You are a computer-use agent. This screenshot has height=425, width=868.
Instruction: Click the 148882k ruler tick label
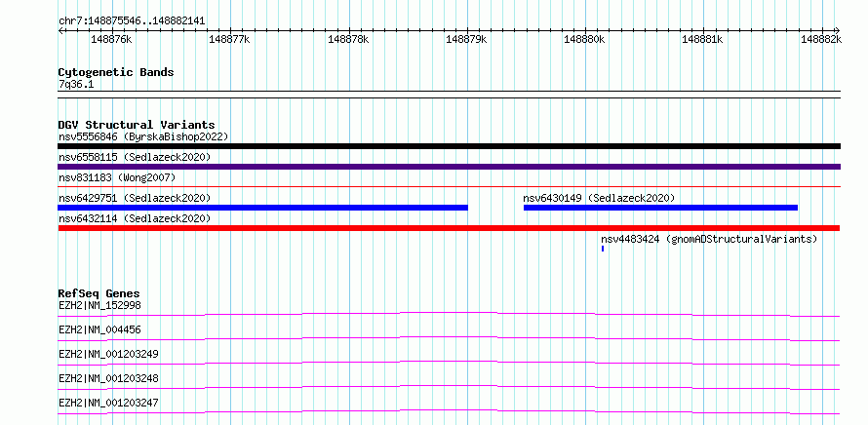(821, 39)
